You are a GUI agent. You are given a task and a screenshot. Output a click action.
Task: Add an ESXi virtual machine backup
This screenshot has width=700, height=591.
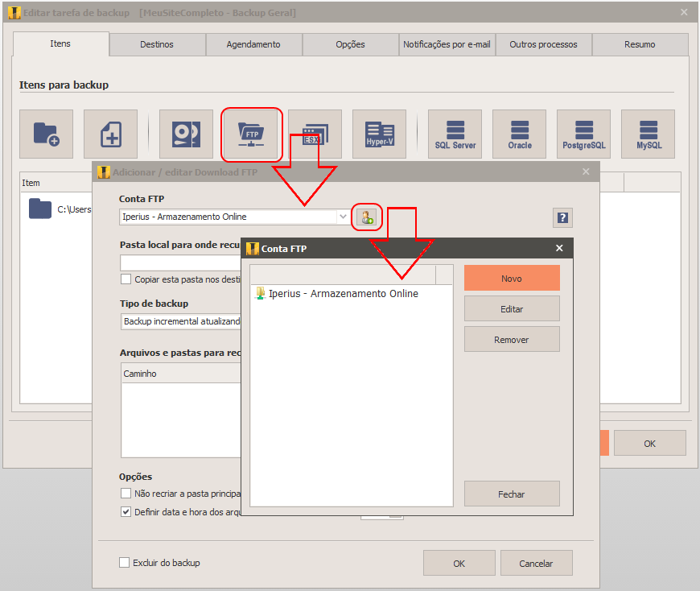pos(315,134)
